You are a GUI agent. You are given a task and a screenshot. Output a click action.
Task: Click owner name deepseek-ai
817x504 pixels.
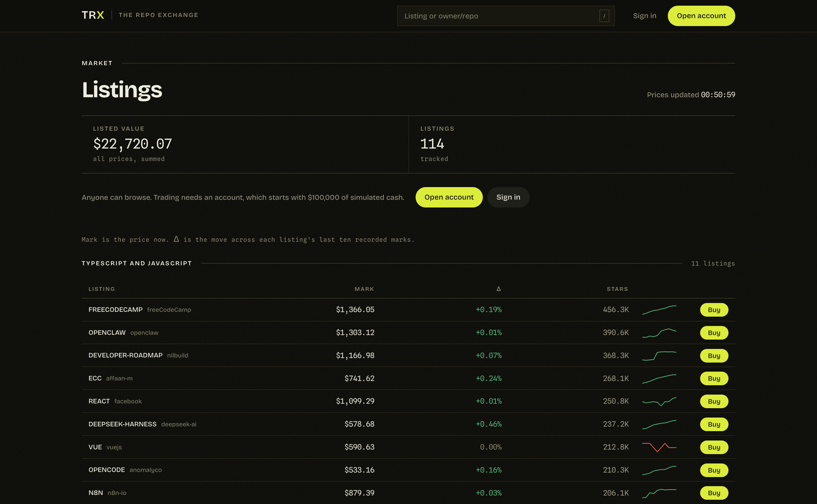(x=179, y=424)
